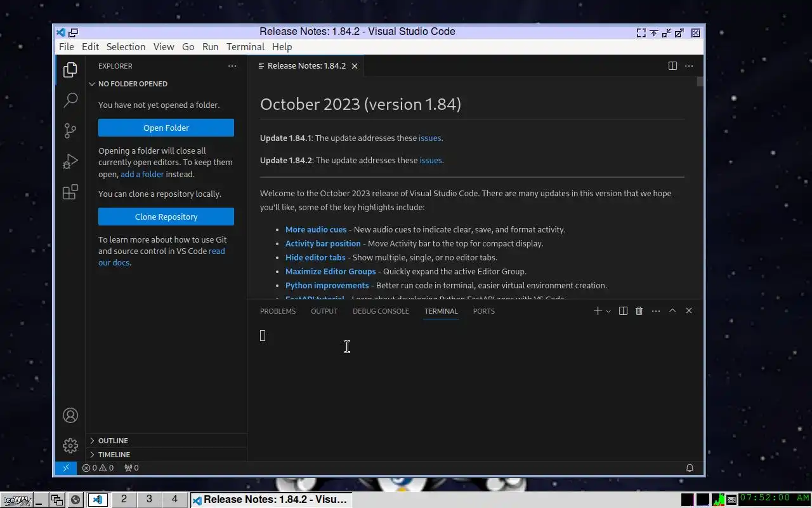Viewport: 812px width, 508px height.
Task: Open the Explorer view in activity bar
Action: click(x=70, y=69)
